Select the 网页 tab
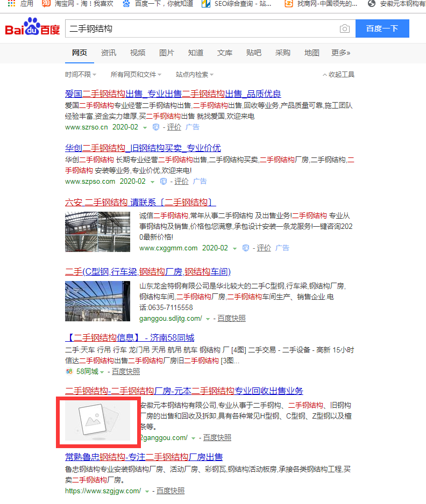The image size is (426, 504). (80, 53)
